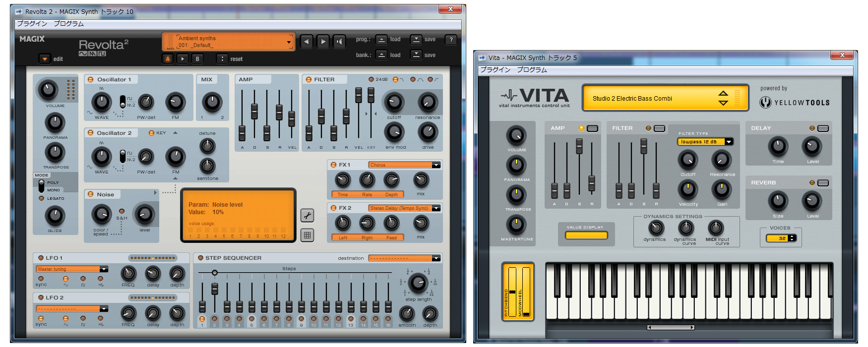Click the bank save icon in Revolta
Screen dimensions: 868x347
[417, 55]
